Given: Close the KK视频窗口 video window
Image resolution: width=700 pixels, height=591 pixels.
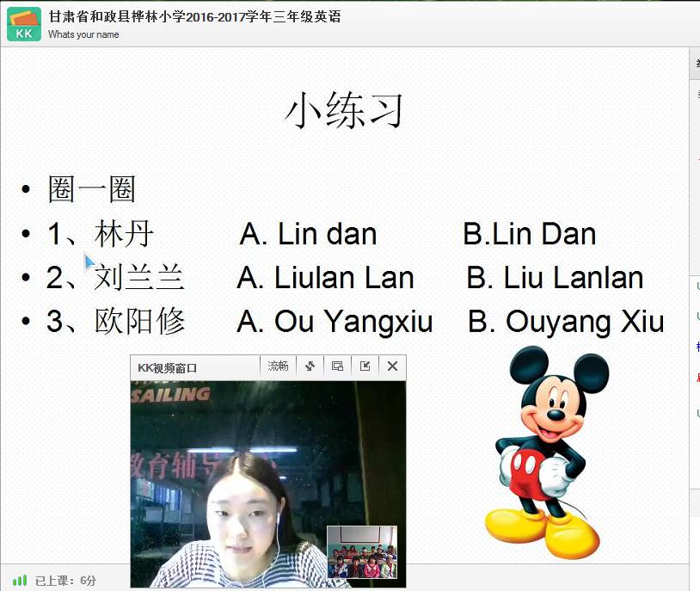Looking at the screenshot, I should (392, 366).
